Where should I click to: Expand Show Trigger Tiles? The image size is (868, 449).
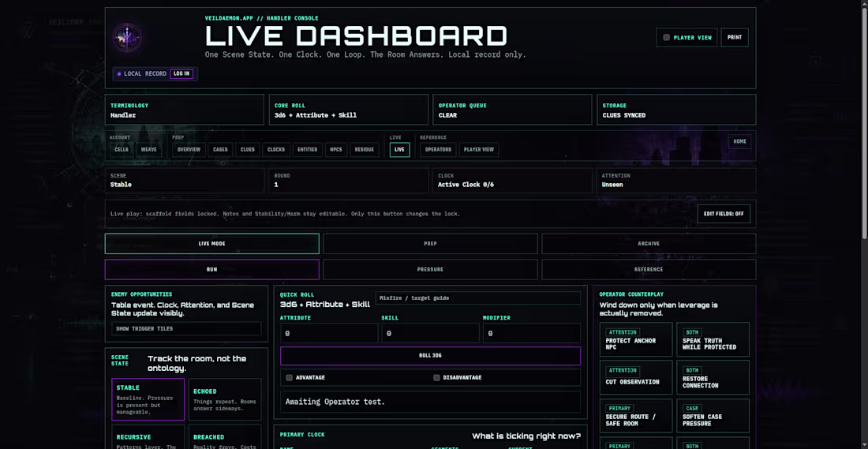tap(186, 329)
